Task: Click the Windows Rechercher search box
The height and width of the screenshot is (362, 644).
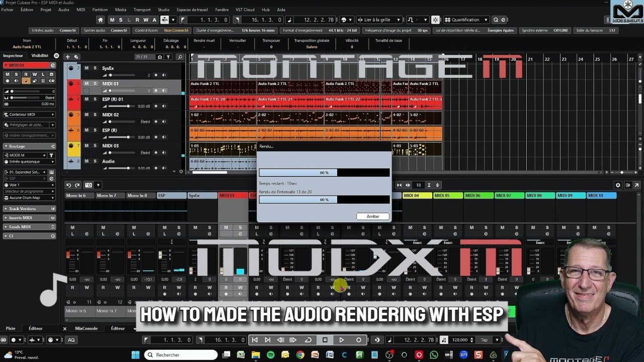Action: click(x=181, y=355)
